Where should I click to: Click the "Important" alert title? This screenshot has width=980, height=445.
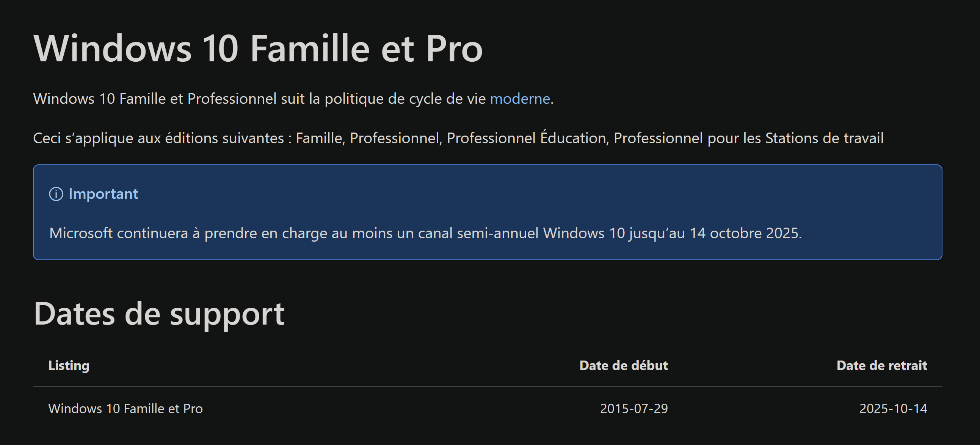(x=103, y=194)
